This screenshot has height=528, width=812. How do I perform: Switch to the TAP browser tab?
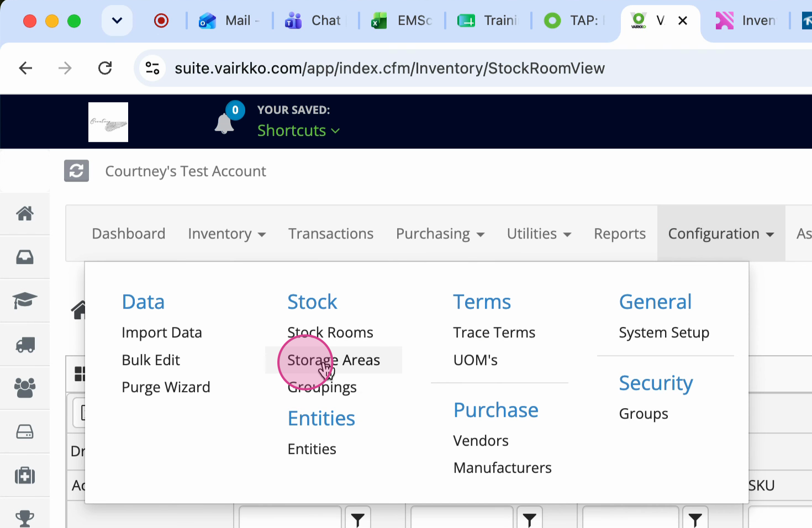(574, 21)
